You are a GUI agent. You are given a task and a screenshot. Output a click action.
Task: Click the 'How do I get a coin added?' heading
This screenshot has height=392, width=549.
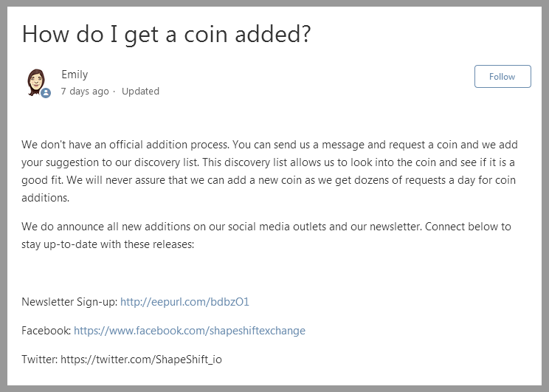(166, 35)
